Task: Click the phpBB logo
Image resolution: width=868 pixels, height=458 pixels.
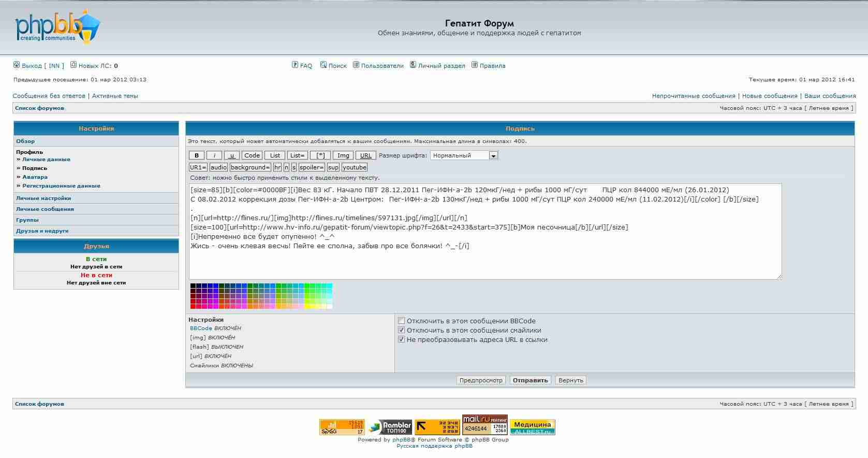Action: pyautogui.click(x=57, y=27)
